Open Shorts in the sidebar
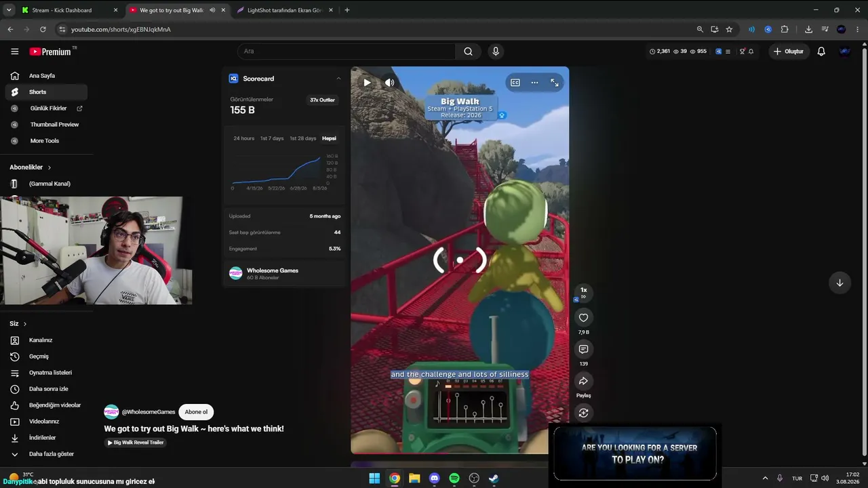Image resolution: width=868 pixels, height=488 pixels. [x=46, y=92]
